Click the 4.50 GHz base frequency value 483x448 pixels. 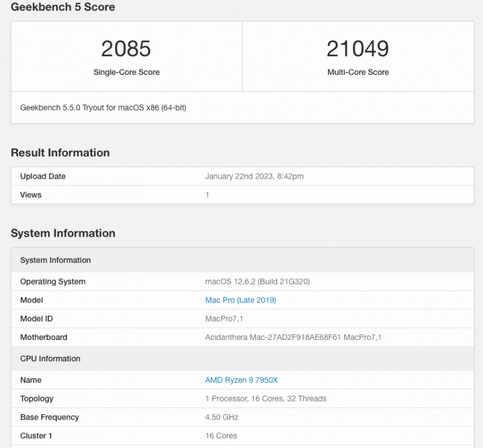(222, 417)
